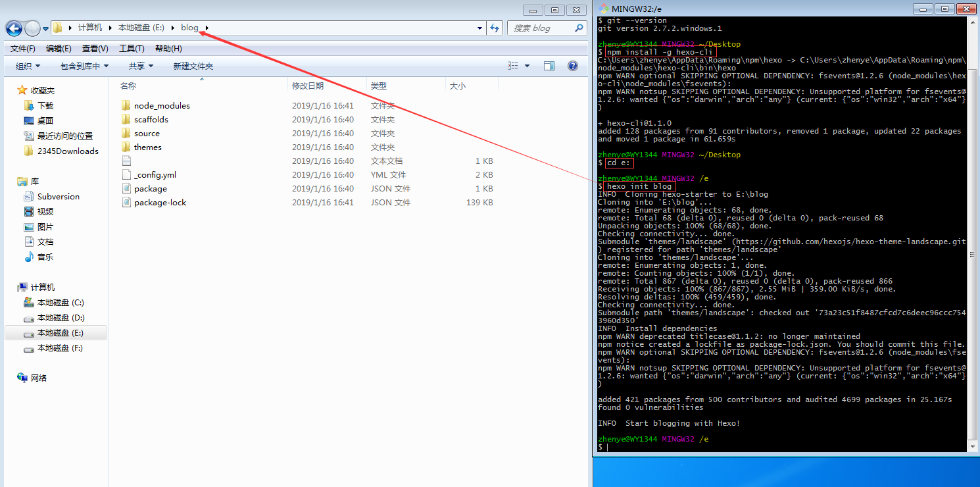Click the 139 KB size of package-lock
This screenshot has height=487, width=980.
point(479,203)
